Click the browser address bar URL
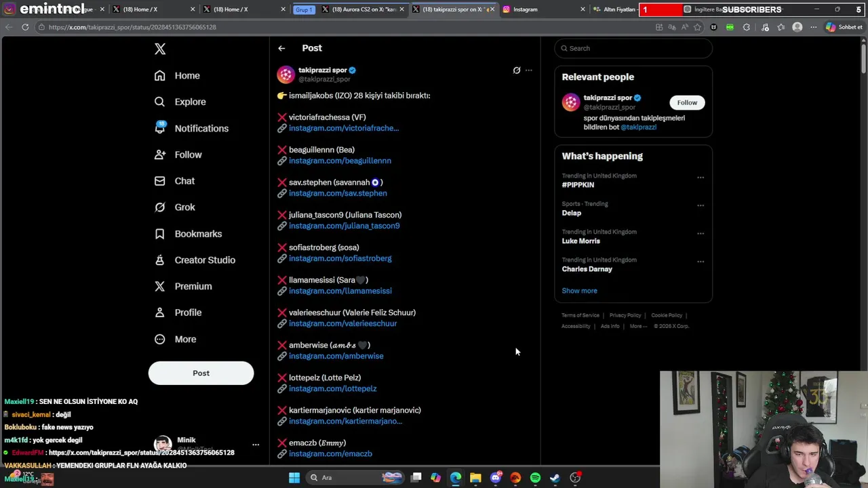 point(132,27)
